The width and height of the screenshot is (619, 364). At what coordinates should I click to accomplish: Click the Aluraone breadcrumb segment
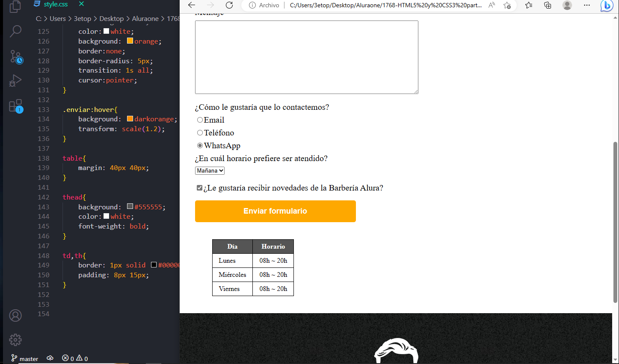click(145, 19)
